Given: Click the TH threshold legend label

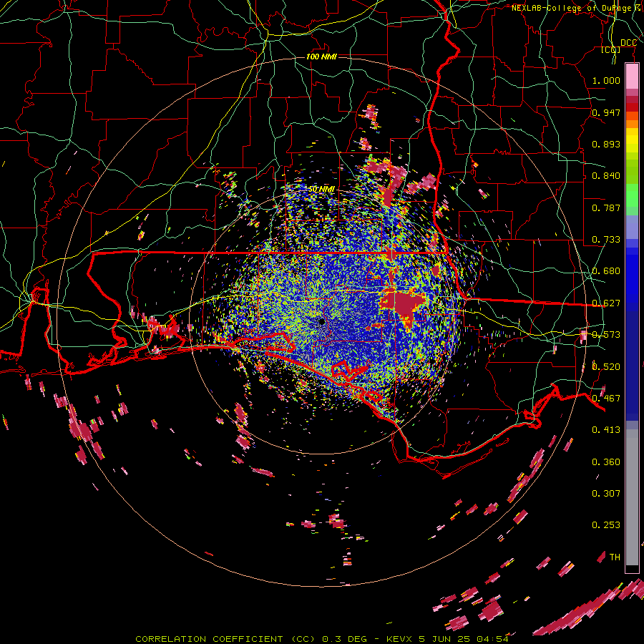Looking at the screenshot, I should 615,557.
